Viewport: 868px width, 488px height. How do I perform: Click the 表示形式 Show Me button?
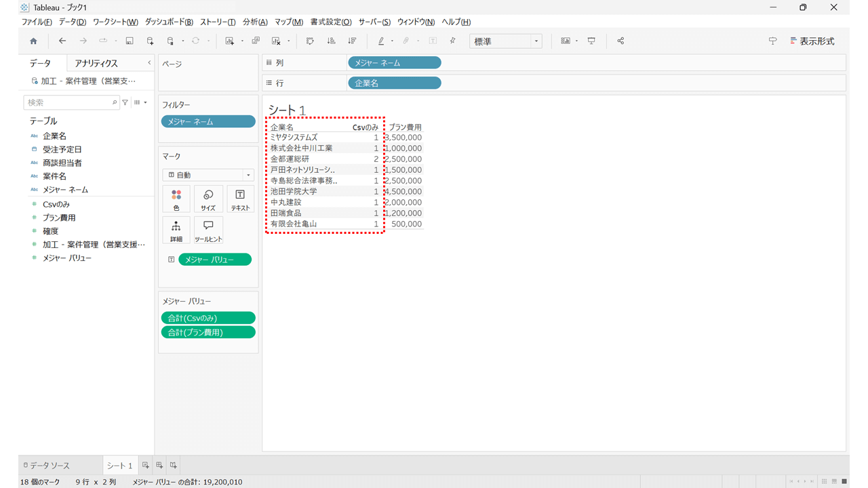click(812, 41)
